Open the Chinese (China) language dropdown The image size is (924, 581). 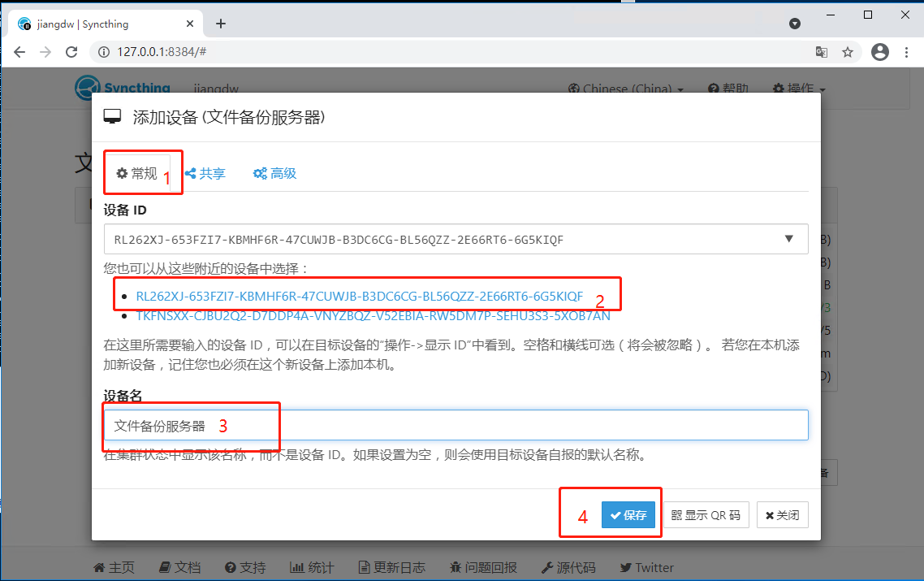tap(625, 88)
